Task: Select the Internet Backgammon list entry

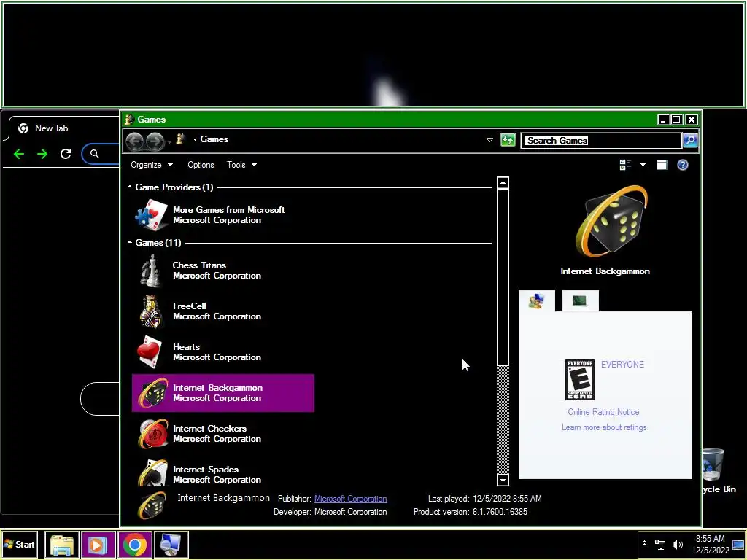Action: point(223,393)
